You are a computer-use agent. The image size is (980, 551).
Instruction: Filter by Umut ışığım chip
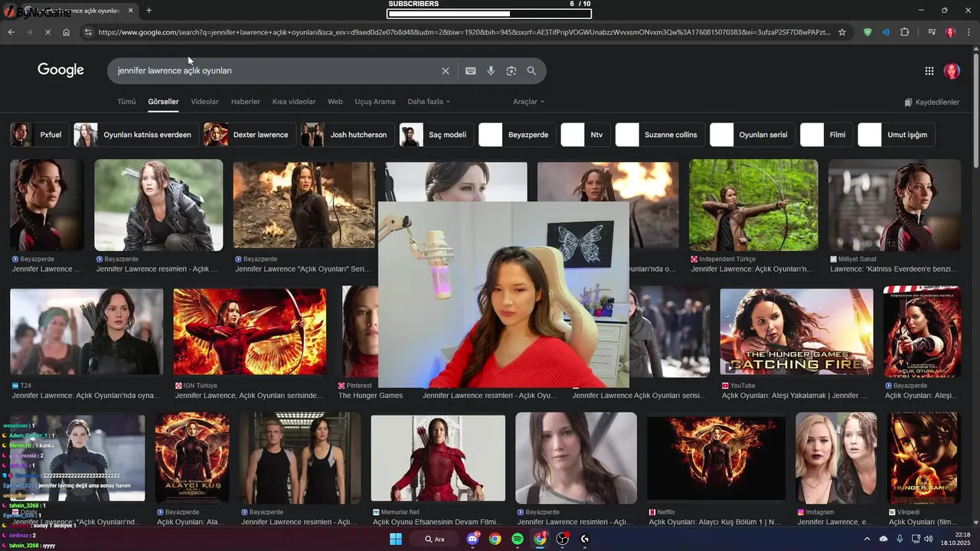pos(897,135)
